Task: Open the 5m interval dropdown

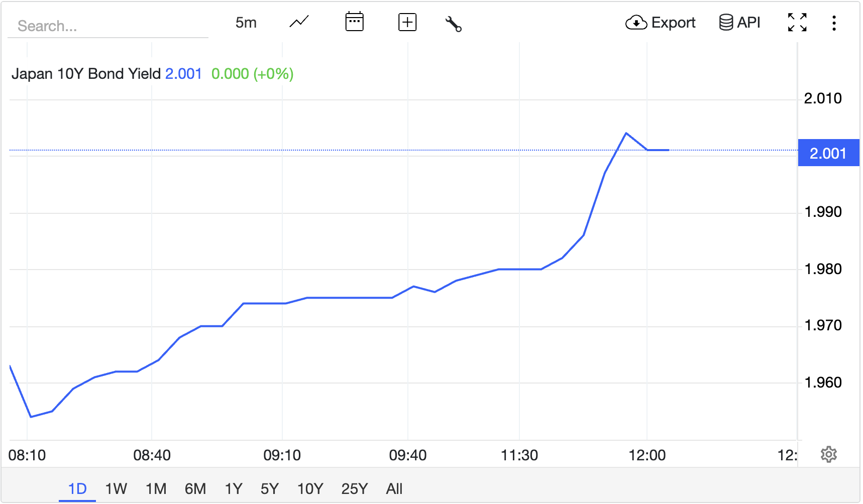Action: [x=246, y=22]
